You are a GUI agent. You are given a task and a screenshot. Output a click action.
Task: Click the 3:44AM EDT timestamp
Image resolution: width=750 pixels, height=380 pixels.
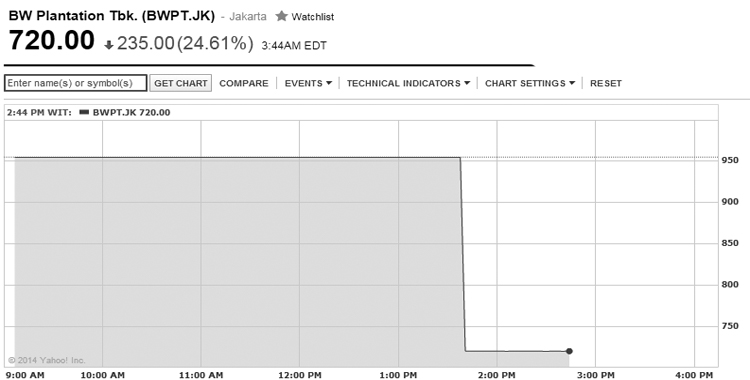[x=294, y=46]
